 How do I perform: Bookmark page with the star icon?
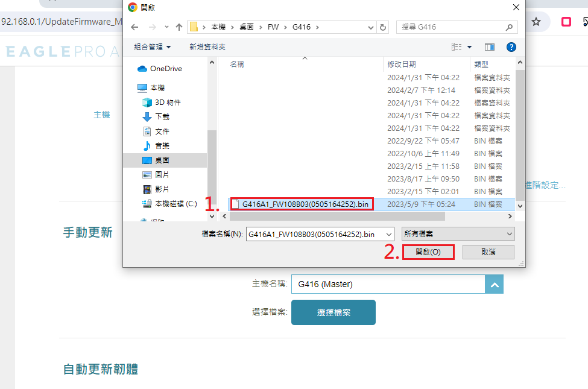click(x=536, y=22)
